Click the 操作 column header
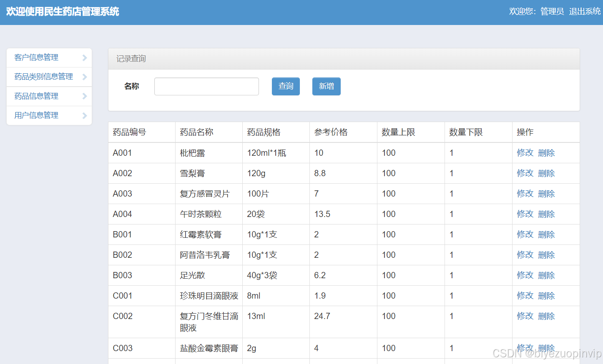Image resolution: width=603 pixels, height=364 pixels. click(x=546, y=132)
